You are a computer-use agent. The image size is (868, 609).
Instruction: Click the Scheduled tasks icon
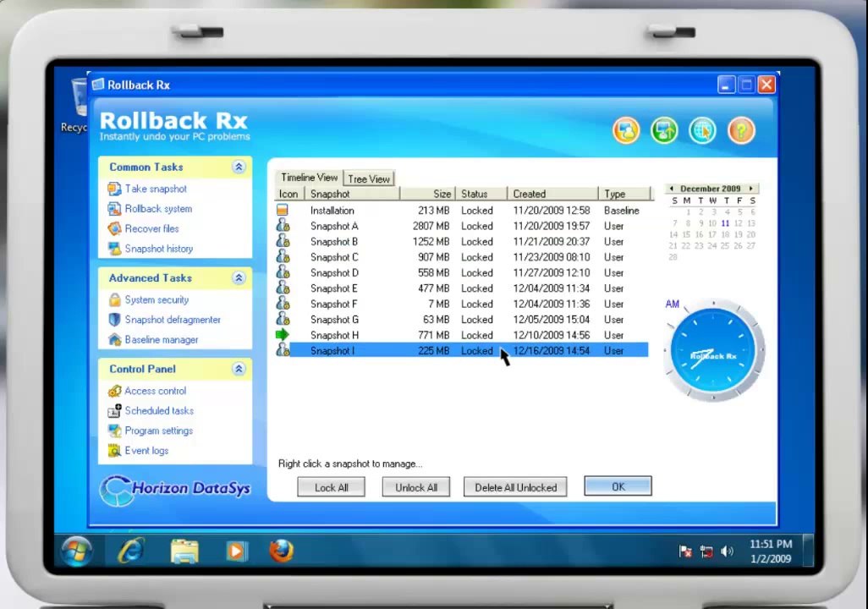pyautogui.click(x=114, y=411)
